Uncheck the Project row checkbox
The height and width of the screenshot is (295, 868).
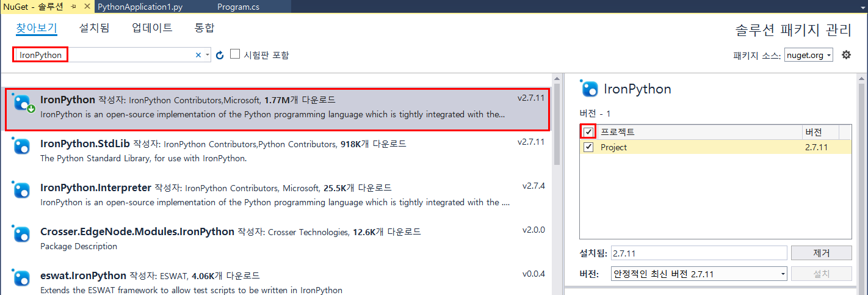point(588,147)
